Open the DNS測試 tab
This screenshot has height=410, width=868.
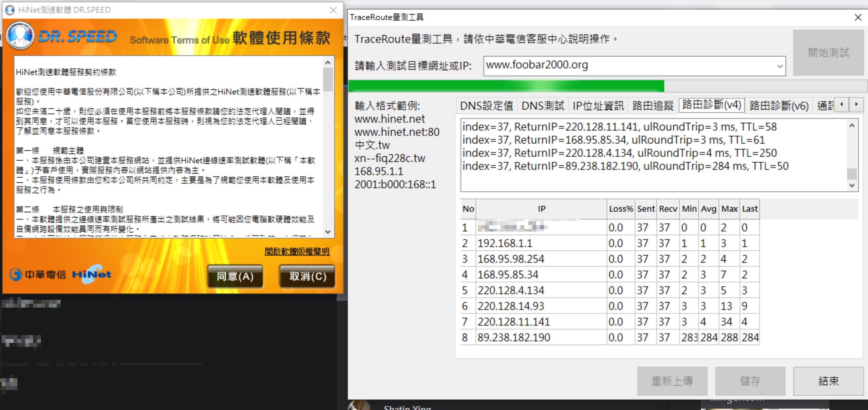(542, 106)
